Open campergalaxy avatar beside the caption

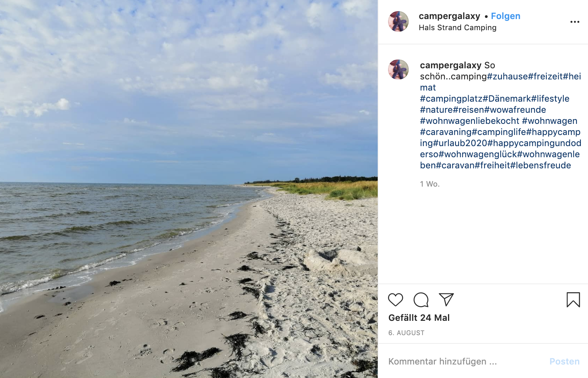click(x=398, y=69)
